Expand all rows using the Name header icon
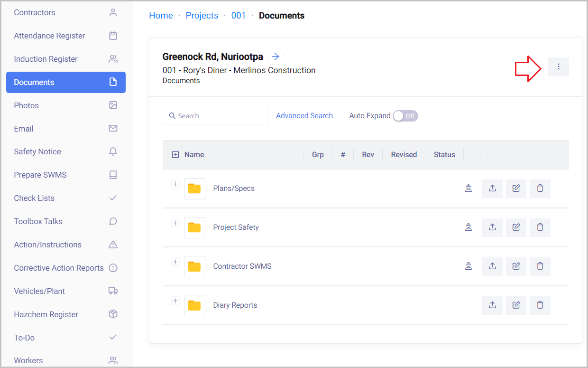The height and width of the screenshot is (368, 588). (x=175, y=155)
